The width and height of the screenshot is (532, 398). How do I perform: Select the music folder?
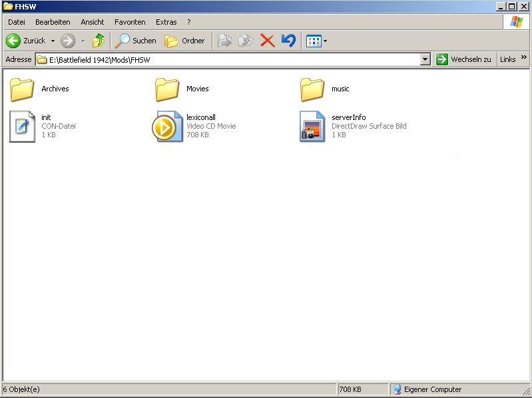tap(312, 89)
